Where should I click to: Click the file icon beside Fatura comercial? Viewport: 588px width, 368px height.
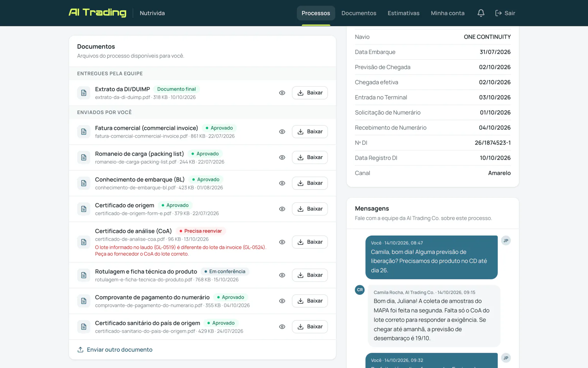coord(84,132)
